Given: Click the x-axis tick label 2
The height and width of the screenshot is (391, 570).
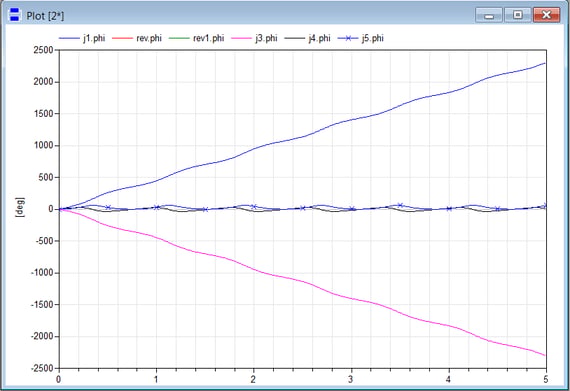Looking at the screenshot, I should click(x=253, y=379).
